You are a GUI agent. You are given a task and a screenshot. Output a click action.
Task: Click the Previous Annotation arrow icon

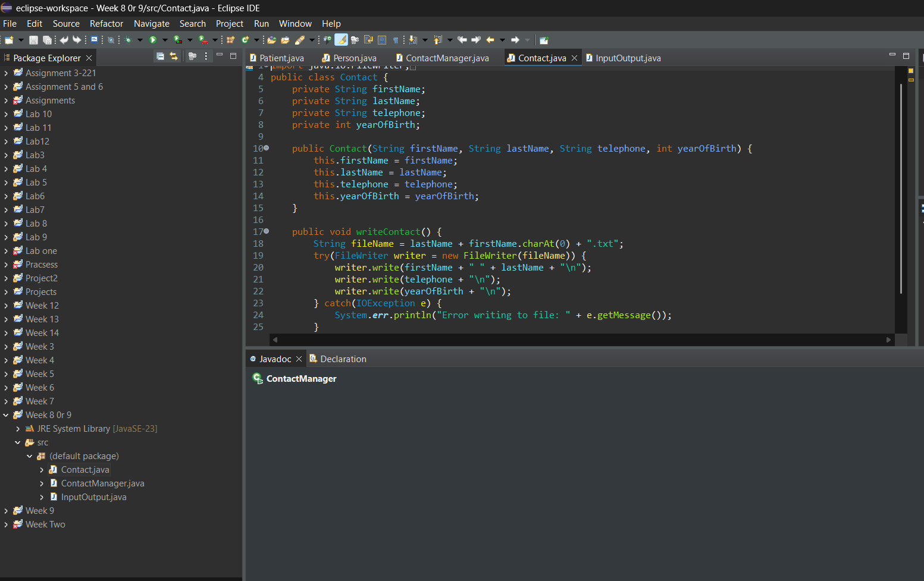pyautogui.click(x=438, y=40)
